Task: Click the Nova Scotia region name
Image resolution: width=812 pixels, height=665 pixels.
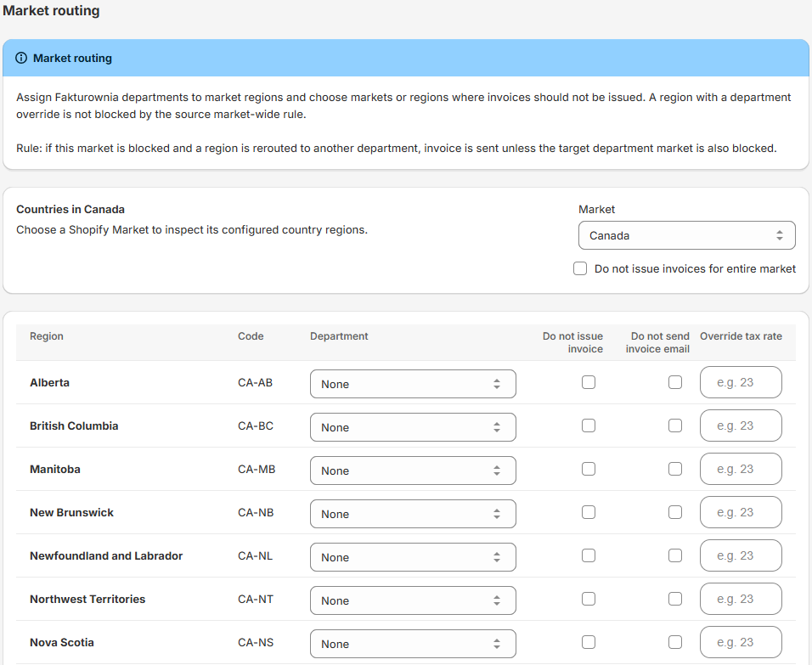Action: 62,642
